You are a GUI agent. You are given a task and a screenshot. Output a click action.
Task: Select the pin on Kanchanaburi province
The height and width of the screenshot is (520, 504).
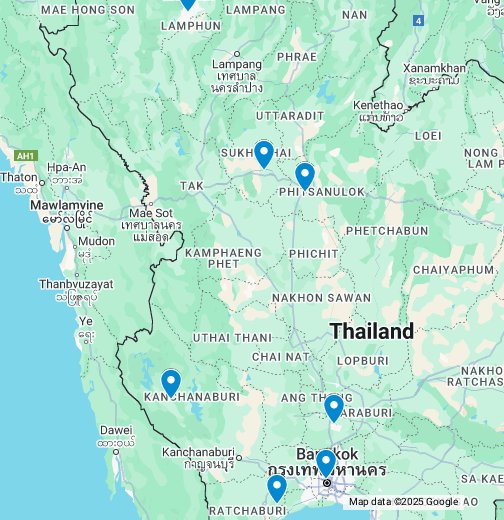[171, 383]
